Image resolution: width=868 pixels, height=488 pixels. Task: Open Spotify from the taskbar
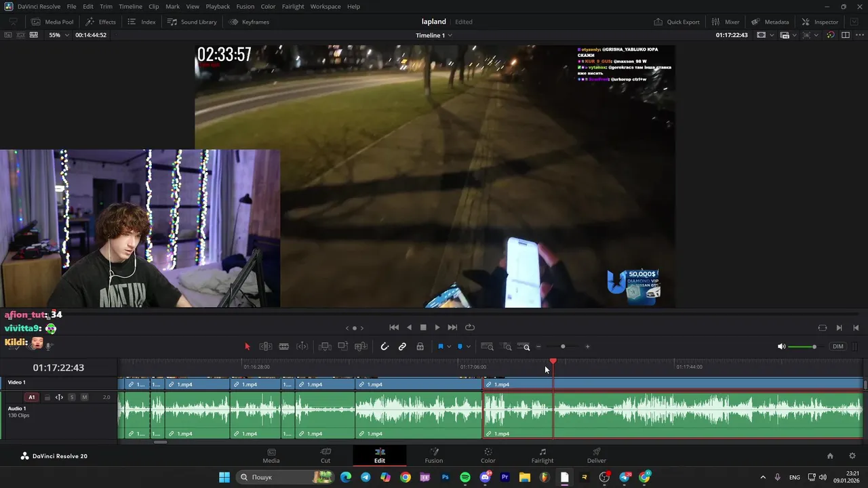coord(465,477)
